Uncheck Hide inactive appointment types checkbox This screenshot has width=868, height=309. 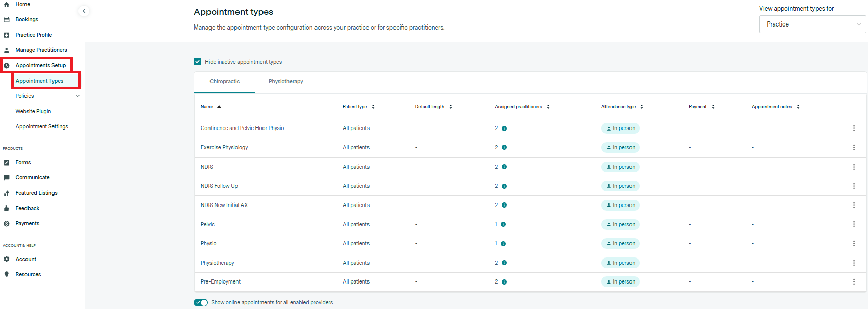click(x=198, y=62)
